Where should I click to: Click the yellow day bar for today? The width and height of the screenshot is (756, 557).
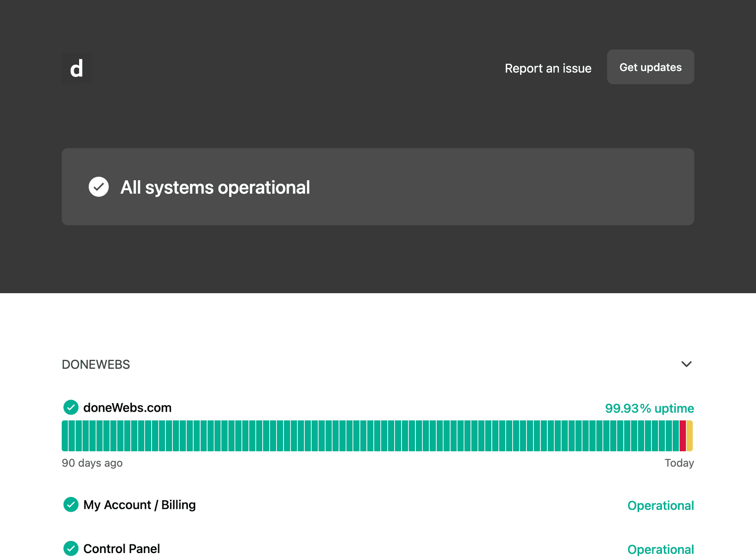(689, 436)
